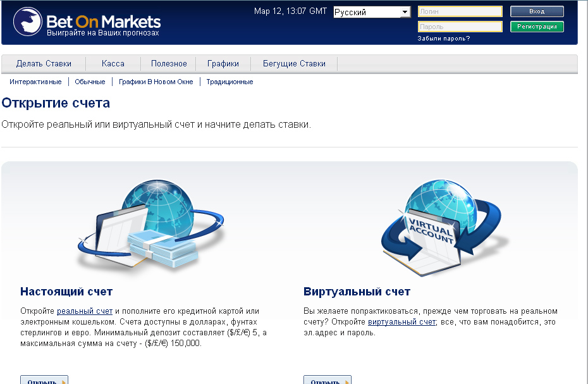Follow the Забыли пароль? link

click(x=444, y=39)
